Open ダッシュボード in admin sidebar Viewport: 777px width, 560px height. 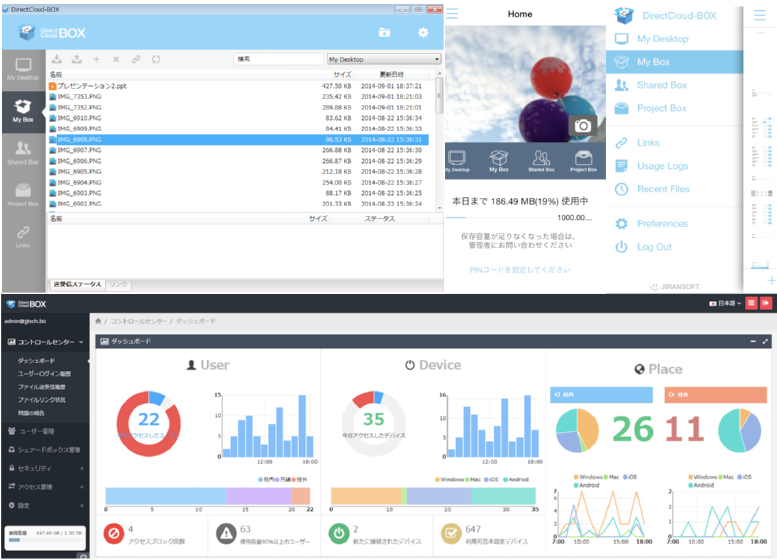36,361
